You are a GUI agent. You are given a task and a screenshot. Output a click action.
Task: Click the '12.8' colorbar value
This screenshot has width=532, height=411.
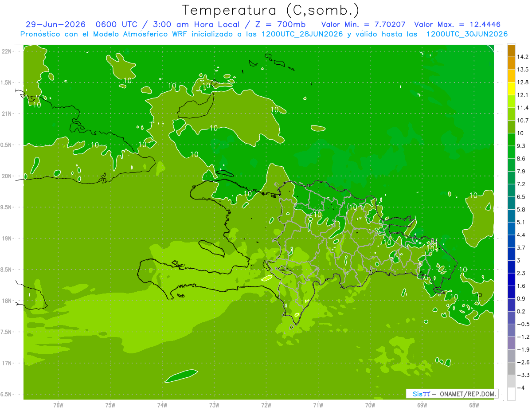[523, 82]
